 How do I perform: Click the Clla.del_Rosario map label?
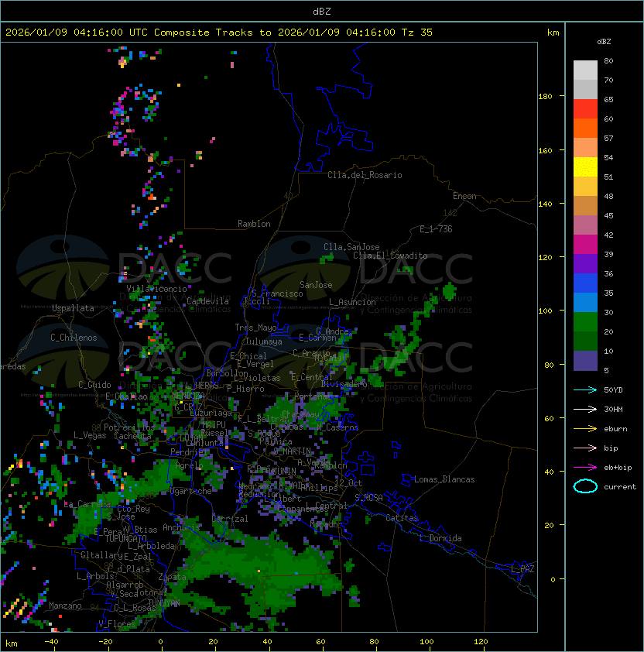click(365, 175)
